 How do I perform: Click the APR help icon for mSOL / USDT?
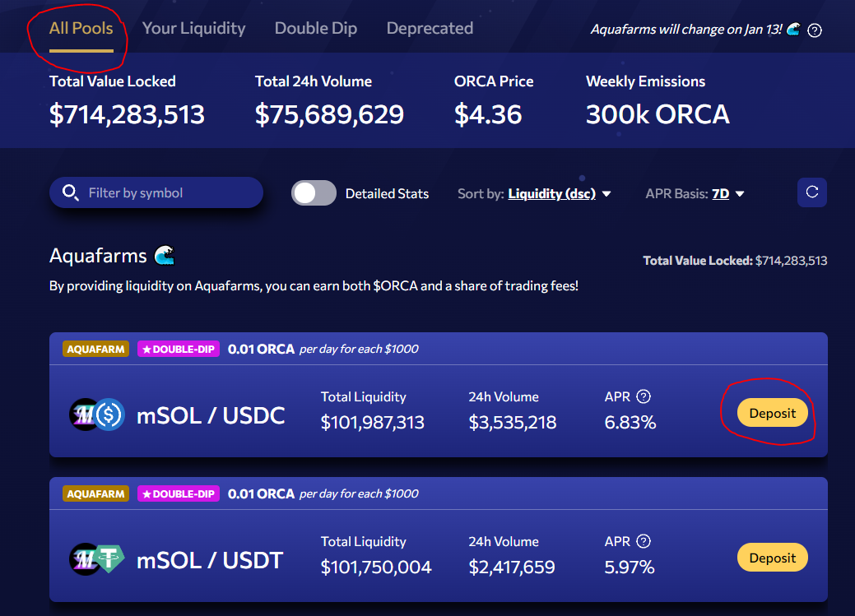tap(644, 541)
